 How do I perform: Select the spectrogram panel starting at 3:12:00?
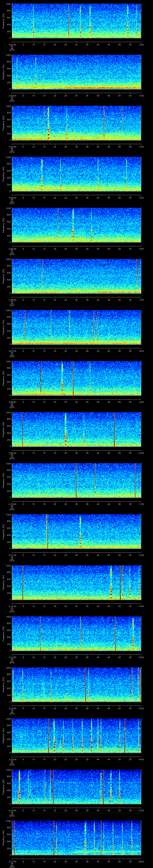coord(76,582)
